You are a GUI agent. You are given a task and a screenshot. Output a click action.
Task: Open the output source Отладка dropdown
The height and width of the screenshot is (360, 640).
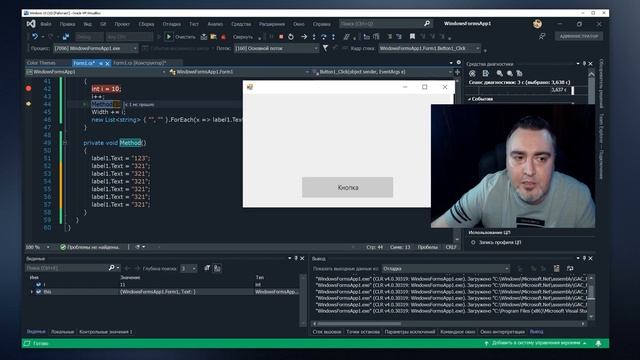(x=446, y=269)
